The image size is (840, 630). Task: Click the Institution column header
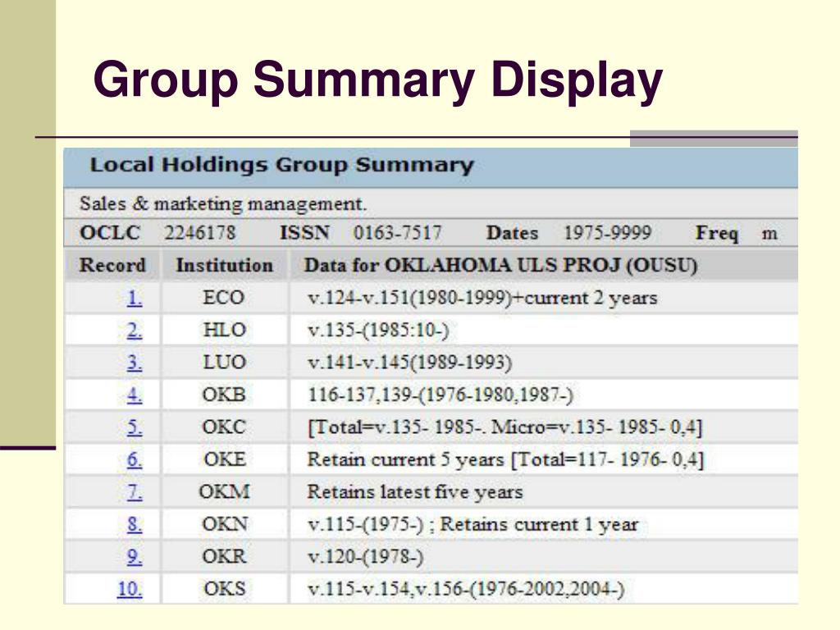(224, 265)
